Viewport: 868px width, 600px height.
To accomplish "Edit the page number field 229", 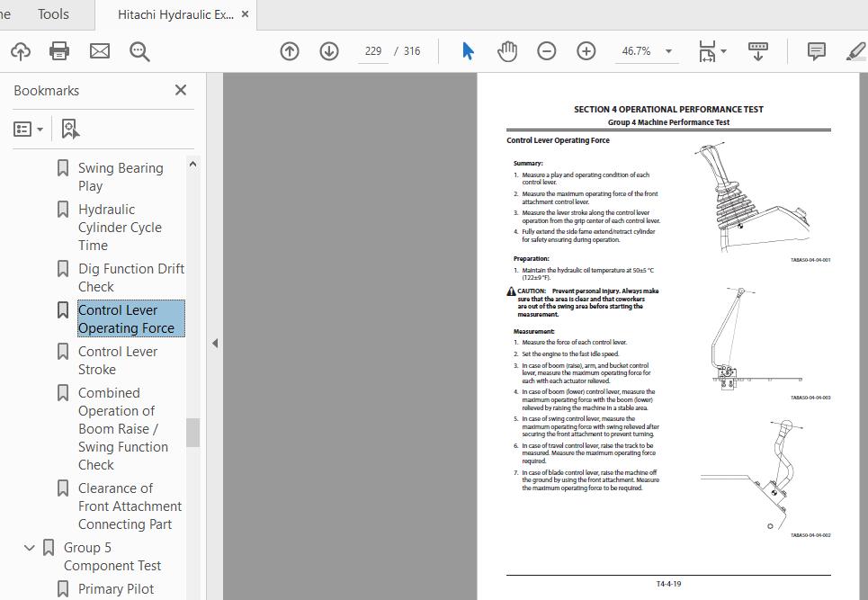I will pyautogui.click(x=373, y=51).
